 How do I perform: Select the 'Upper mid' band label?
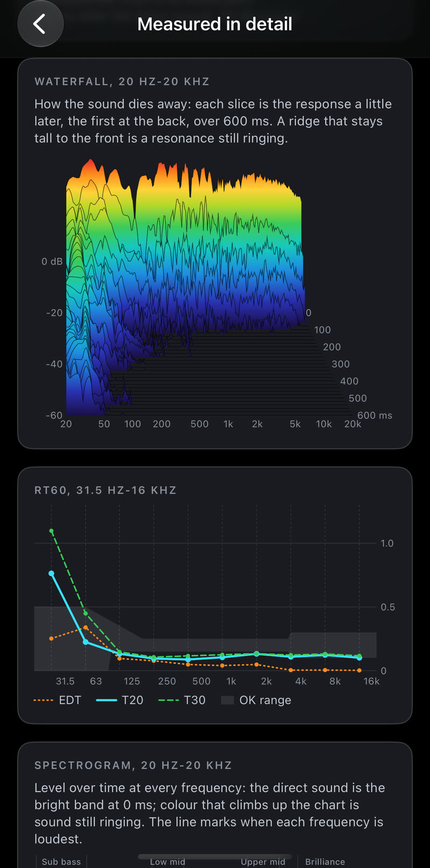[x=263, y=862]
